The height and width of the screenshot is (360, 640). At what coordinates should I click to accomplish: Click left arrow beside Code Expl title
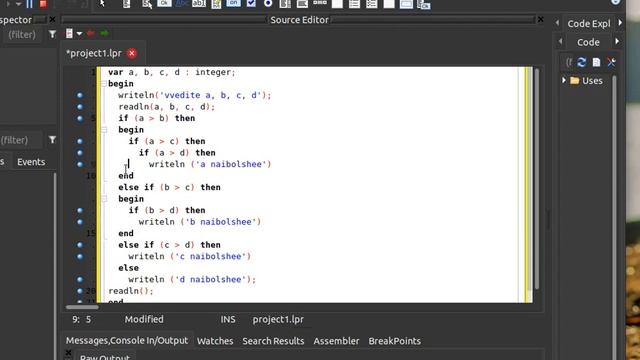click(558, 23)
